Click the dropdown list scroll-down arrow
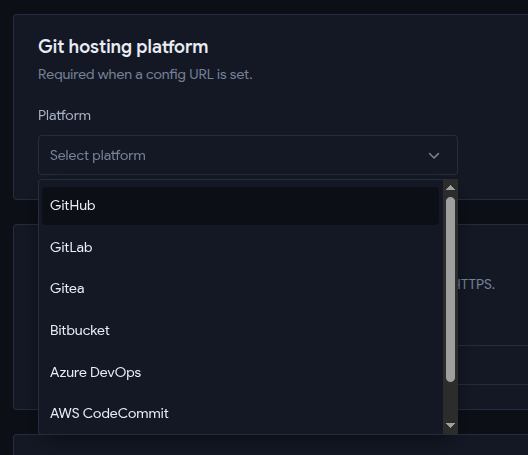 pos(450,425)
